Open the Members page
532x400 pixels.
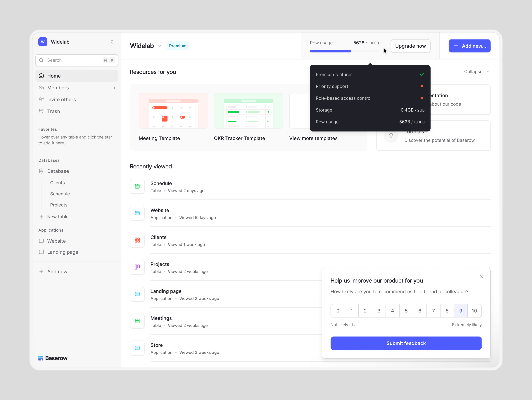tap(77, 88)
